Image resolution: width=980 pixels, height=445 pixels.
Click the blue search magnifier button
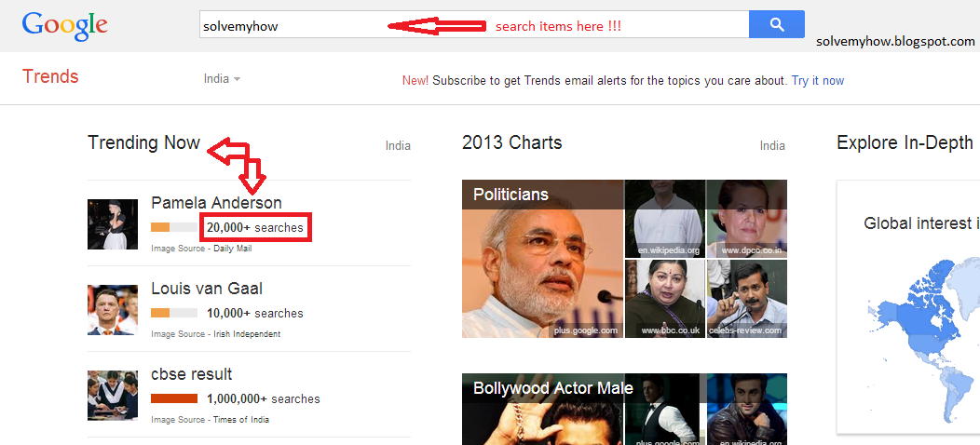click(x=776, y=24)
